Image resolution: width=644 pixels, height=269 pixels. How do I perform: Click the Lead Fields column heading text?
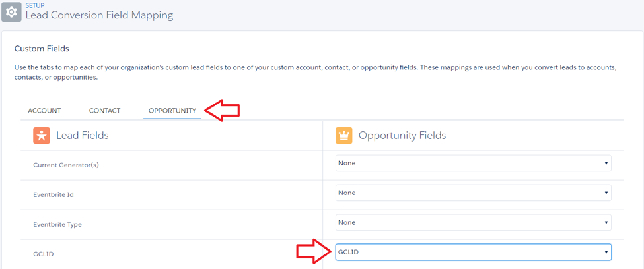[83, 135]
